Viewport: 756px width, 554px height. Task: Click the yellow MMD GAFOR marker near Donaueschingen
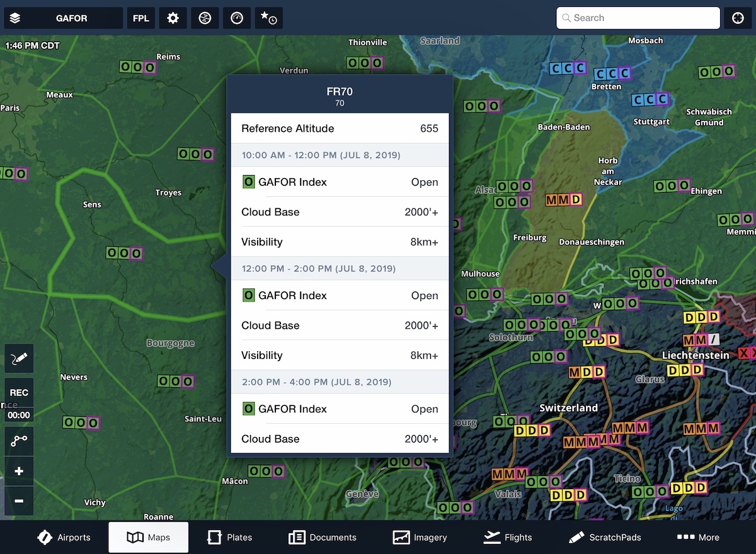563,200
